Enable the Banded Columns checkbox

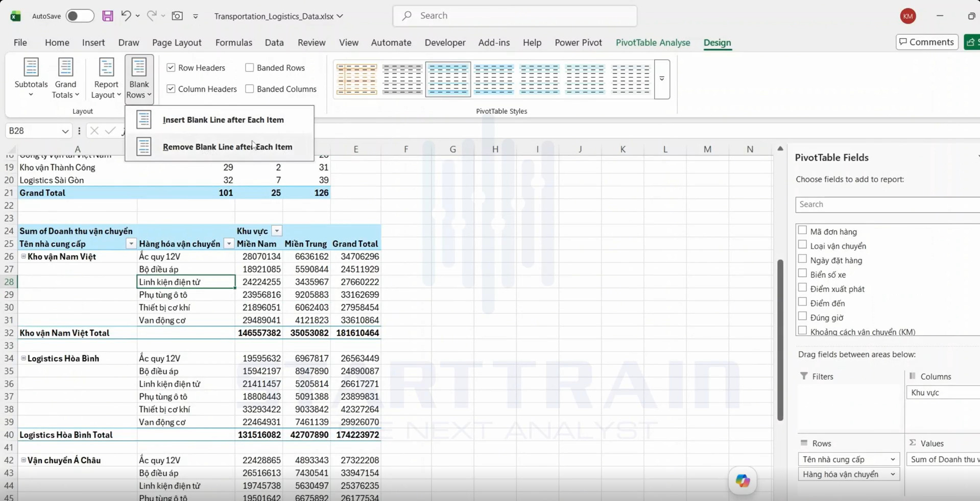pos(249,89)
